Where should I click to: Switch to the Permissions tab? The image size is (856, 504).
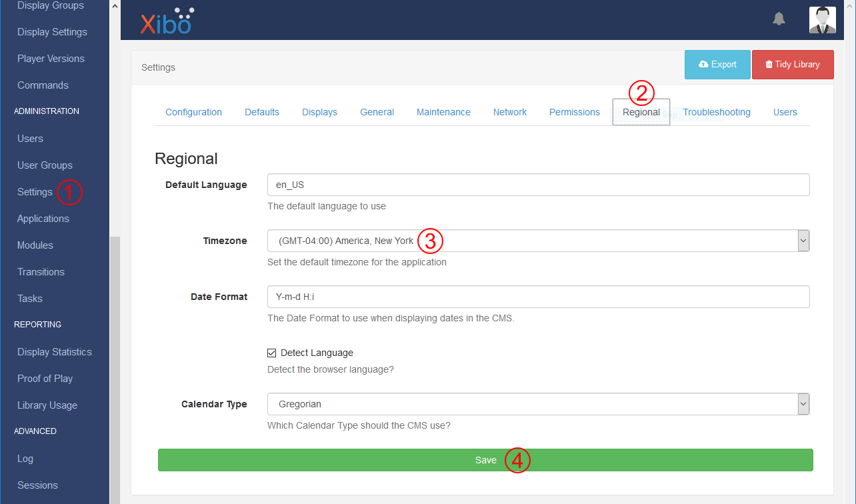point(575,112)
